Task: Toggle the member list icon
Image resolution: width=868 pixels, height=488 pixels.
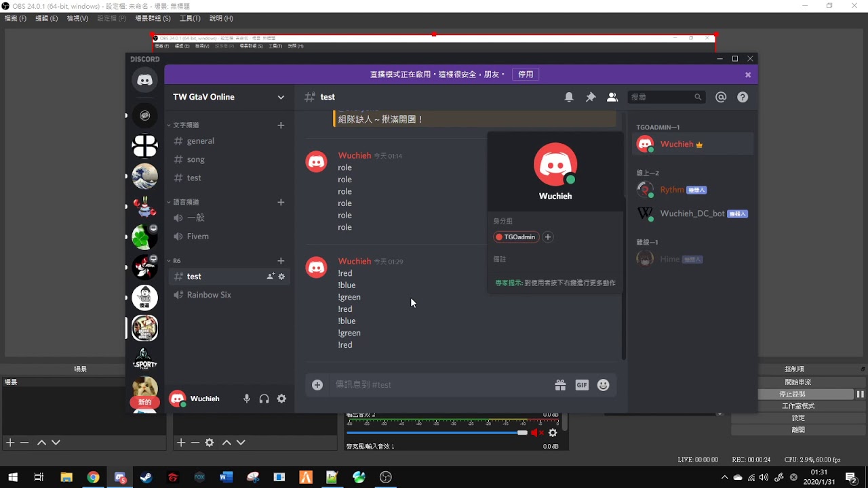Action: coord(612,97)
